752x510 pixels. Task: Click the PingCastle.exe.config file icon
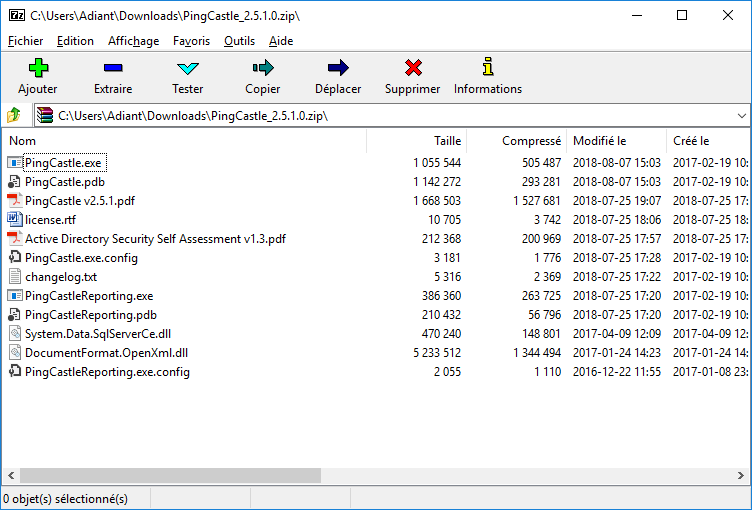15,258
